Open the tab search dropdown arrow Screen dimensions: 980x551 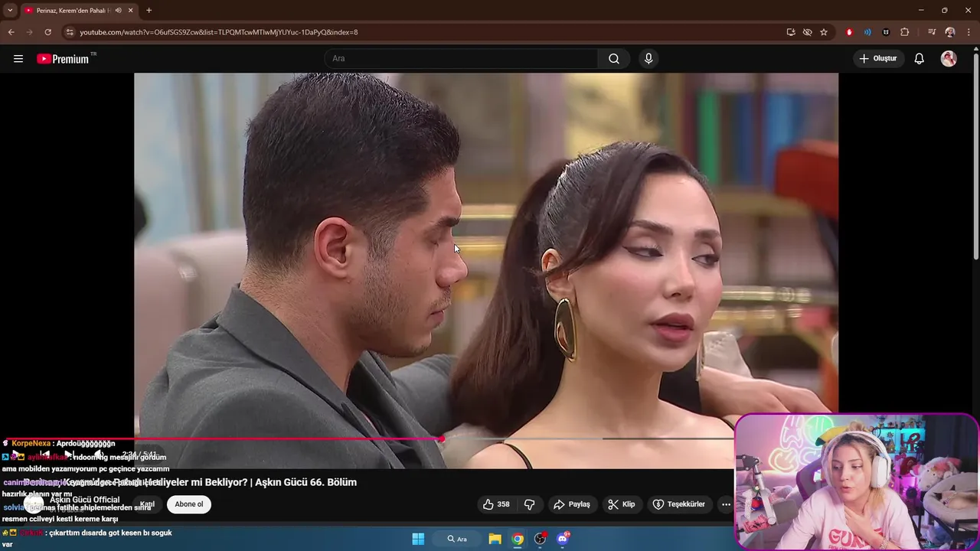tap(10, 10)
